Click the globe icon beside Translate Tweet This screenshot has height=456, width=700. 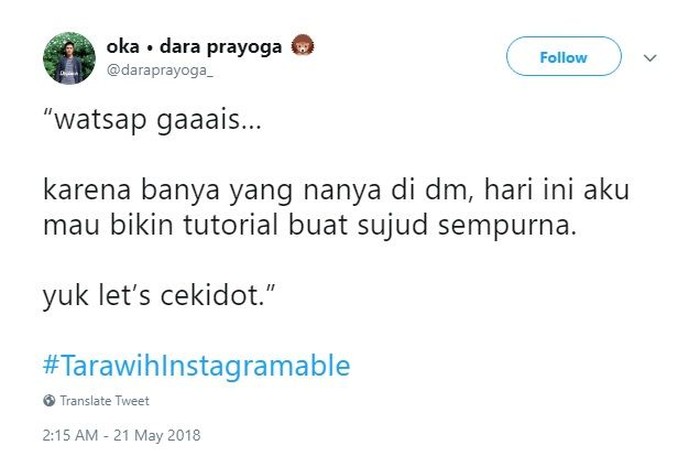(49, 401)
